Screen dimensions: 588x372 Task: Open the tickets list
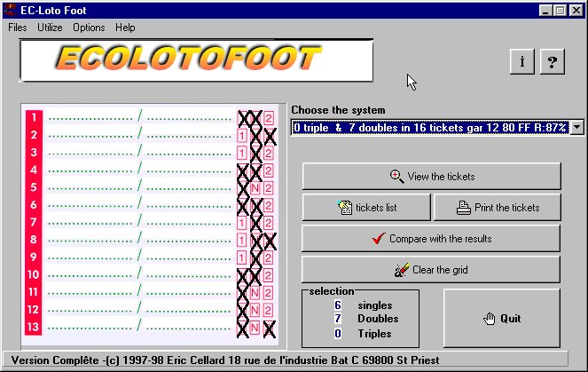(x=366, y=208)
